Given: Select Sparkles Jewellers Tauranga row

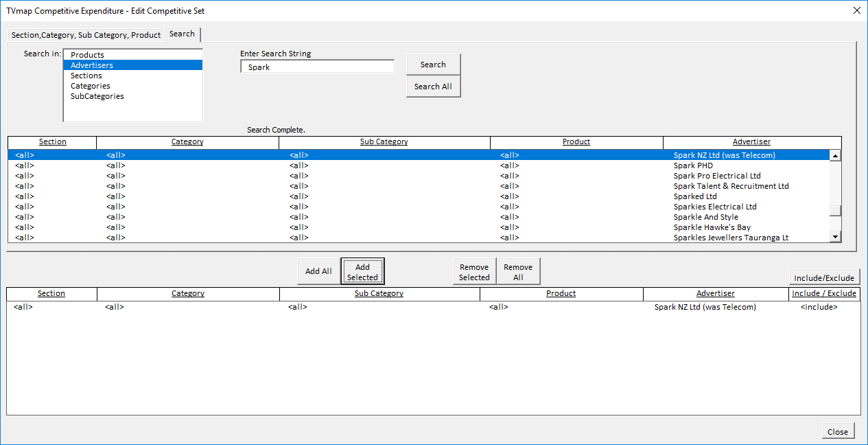Looking at the screenshot, I should [x=419, y=238].
